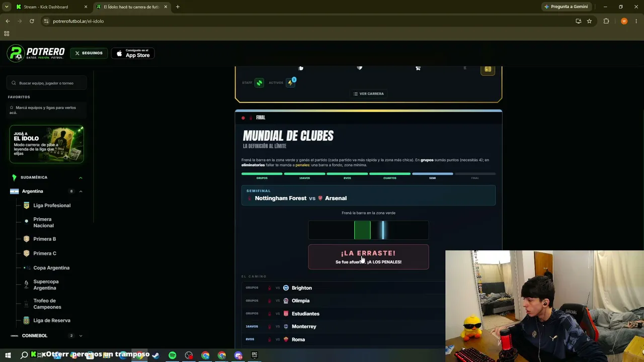Screen dimensions: 644x362
Task: Click the gold book icon in the career card
Action: (488, 70)
